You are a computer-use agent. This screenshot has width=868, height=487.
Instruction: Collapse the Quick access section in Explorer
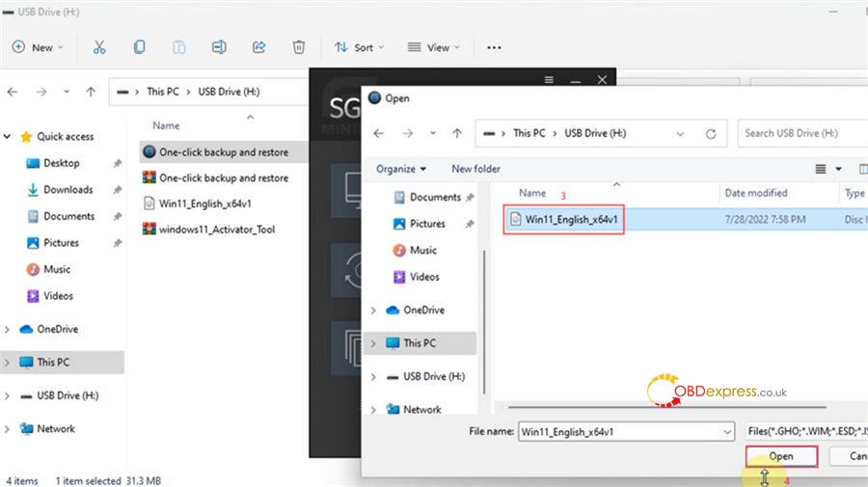pyautogui.click(x=7, y=137)
